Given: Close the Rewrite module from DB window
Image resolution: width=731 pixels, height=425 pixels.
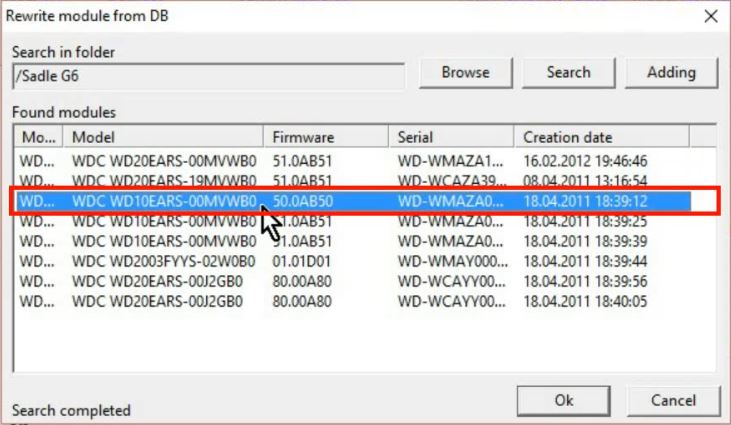Looking at the screenshot, I should tap(710, 16).
